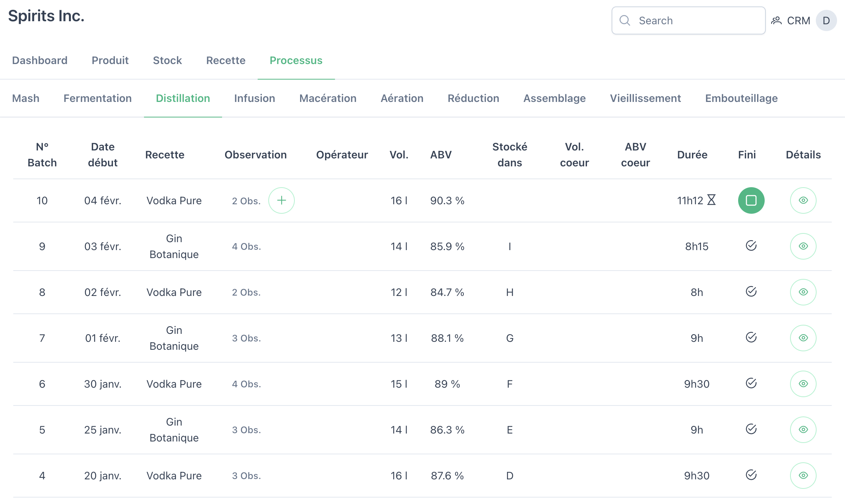Image resolution: width=845 pixels, height=504 pixels.
Task: Switch to the Fermentation tab
Action: tap(97, 98)
